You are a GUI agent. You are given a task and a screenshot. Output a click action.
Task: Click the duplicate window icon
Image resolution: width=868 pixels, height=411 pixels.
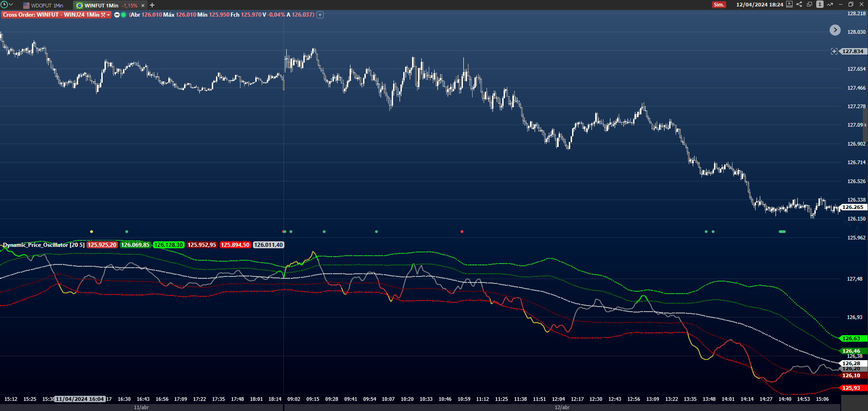(x=809, y=5)
